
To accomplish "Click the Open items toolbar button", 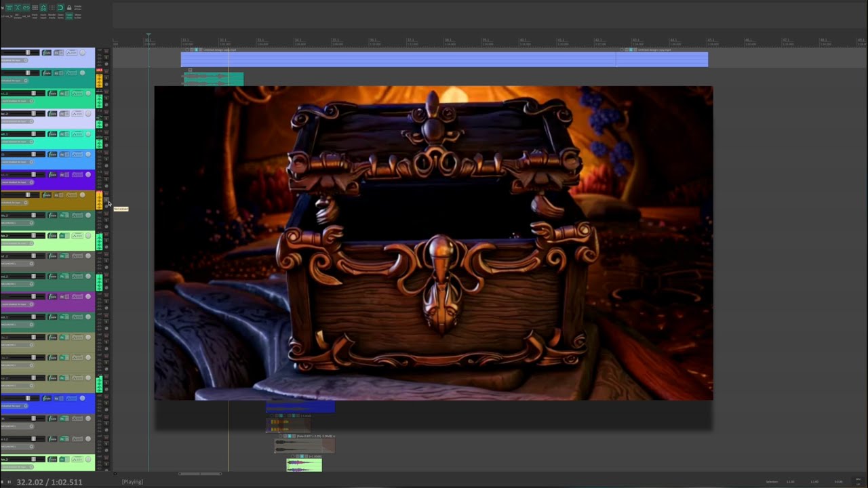I will click(60, 16).
